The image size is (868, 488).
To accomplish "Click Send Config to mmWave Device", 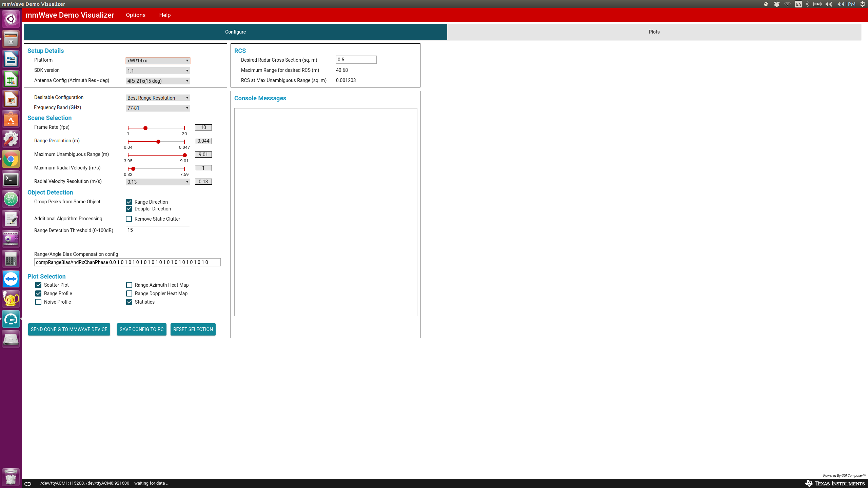I will point(69,329).
